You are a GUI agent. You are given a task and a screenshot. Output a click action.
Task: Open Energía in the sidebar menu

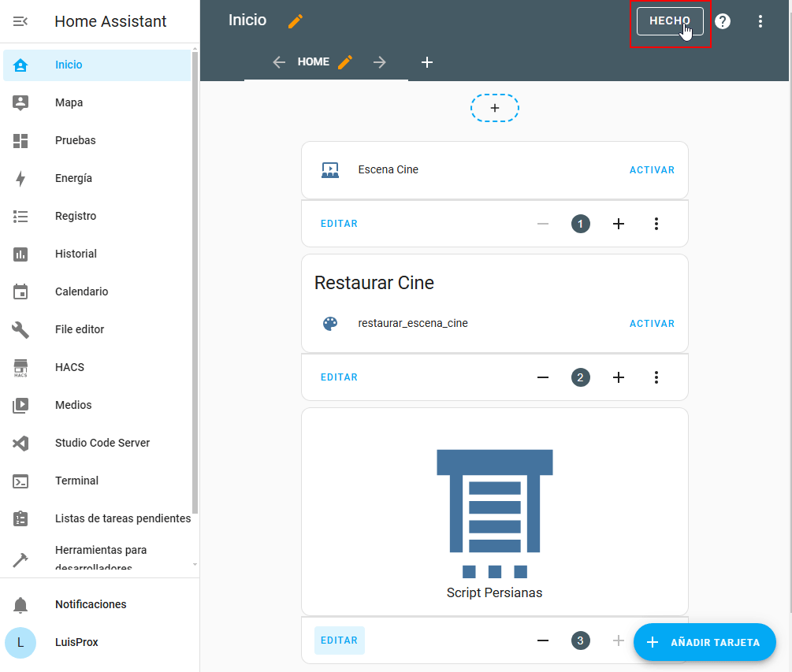pyautogui.click(x=73, y=178)
